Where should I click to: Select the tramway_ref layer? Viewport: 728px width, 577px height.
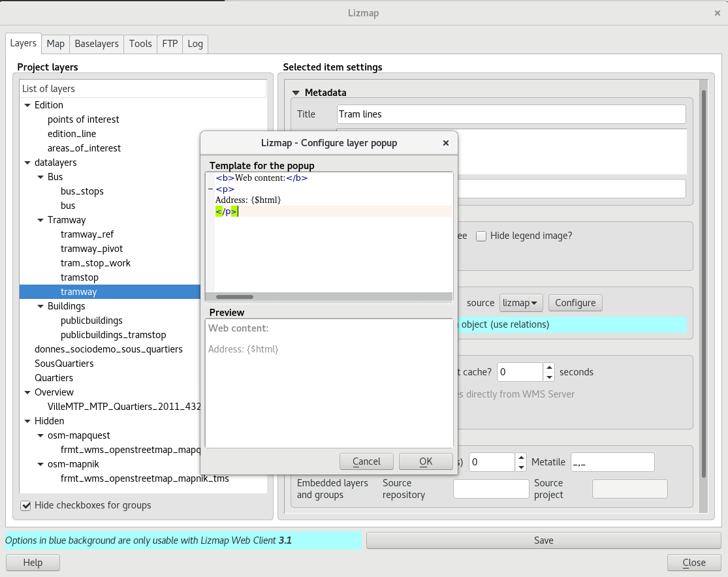[87, 235]
